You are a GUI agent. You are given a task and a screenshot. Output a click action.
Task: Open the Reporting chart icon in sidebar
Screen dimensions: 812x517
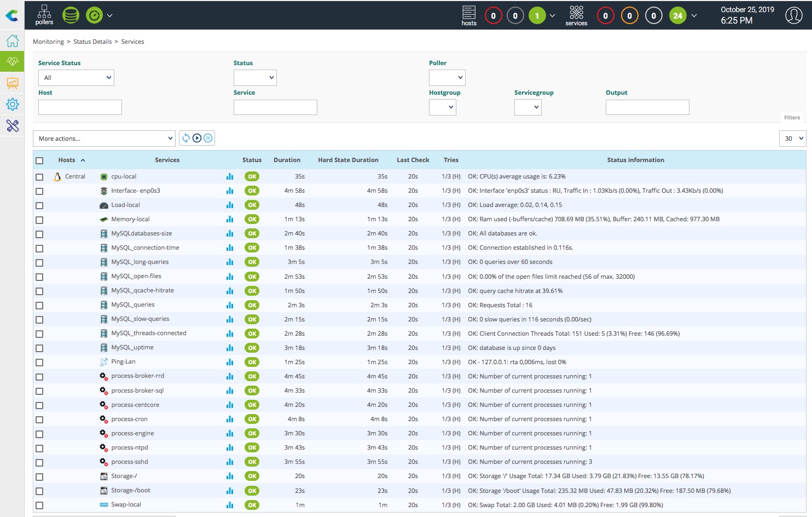click(12, 83)
